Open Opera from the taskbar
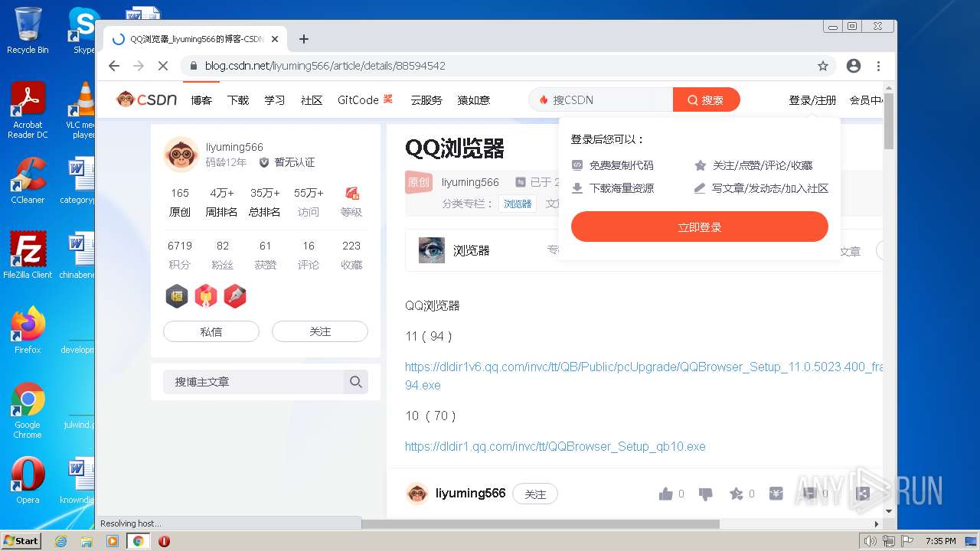 (x=164, y=541)
